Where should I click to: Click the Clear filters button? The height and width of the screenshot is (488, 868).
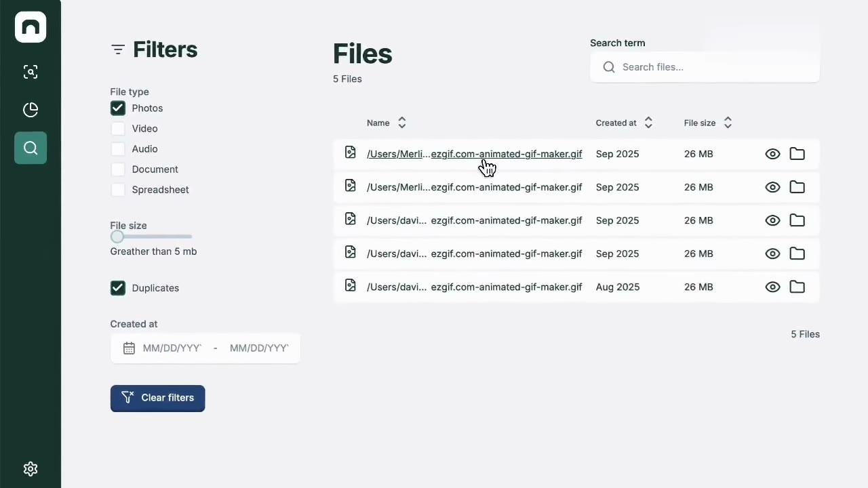(157, 398)
